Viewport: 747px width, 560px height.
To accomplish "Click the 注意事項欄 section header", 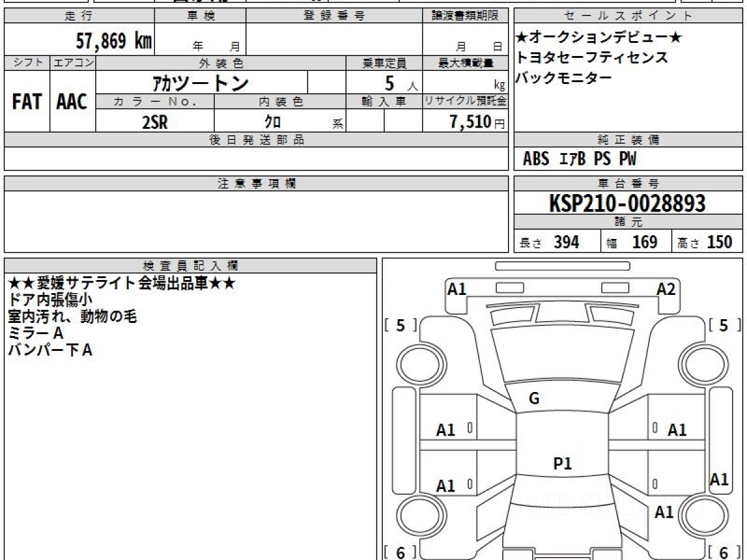I will [x=256, y=184].
